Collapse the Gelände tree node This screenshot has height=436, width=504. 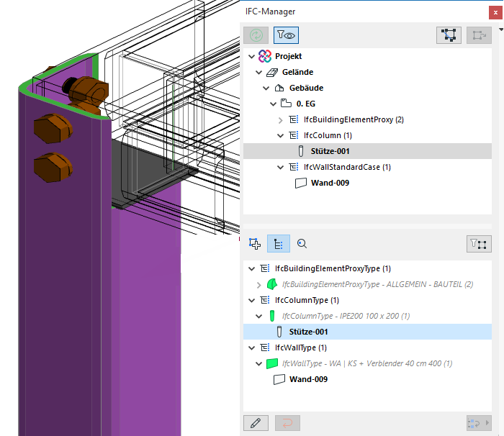[258, 72]
